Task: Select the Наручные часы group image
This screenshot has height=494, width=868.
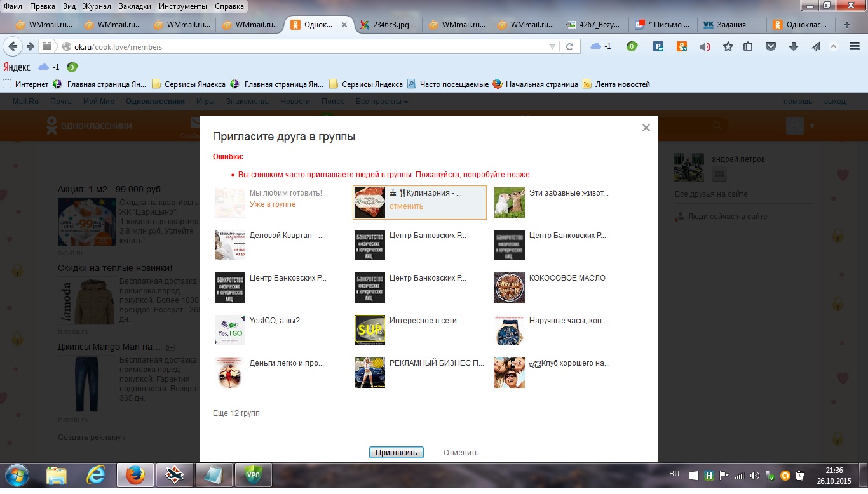Action: [510, 330]
